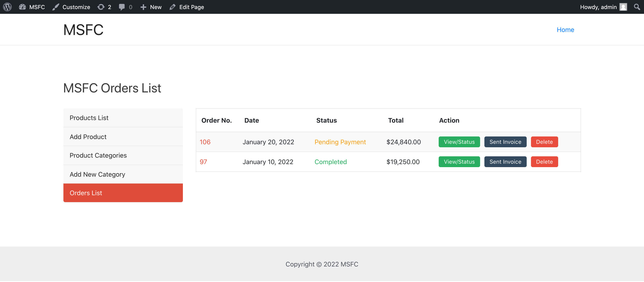Open the pending updates icon
Image resolution: width=644 pixels, height=282 pixels.
[101, 7]
